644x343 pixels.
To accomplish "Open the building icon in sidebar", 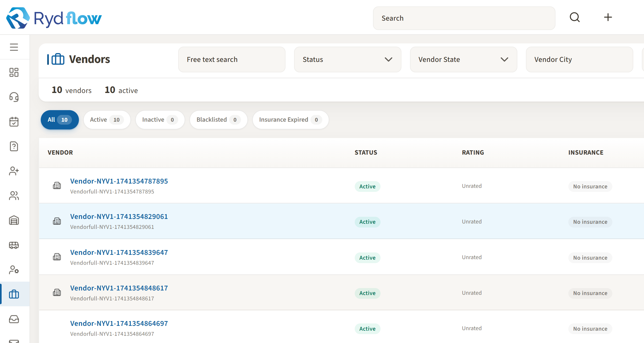I will click(x=14, y=220).
